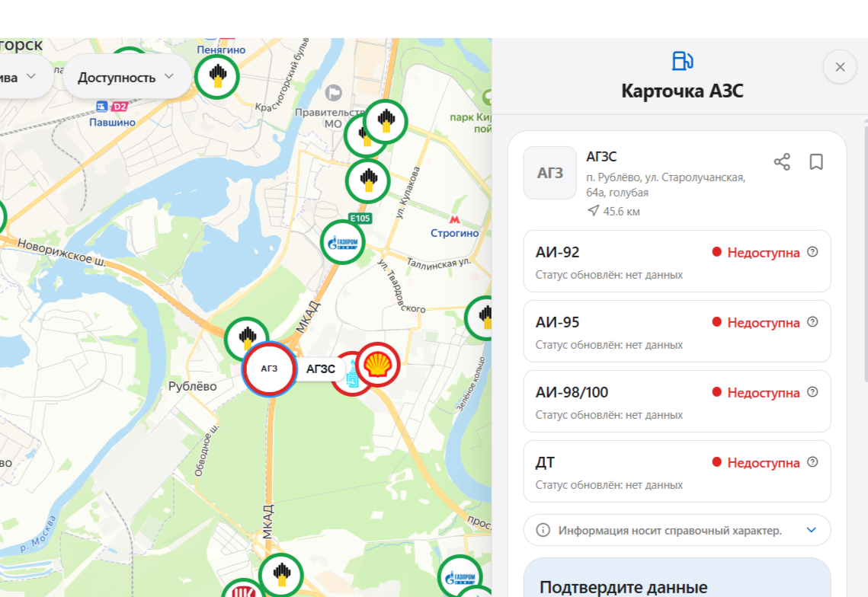
Task: Click the АГЗ station logo thumbnail
Action: 550,173
